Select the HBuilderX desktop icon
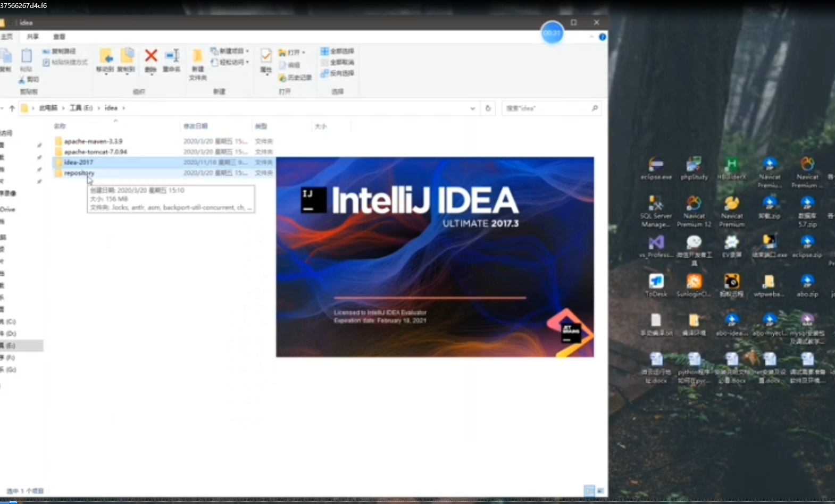835x504 pixels. pyautogui.click(x=732, y=169)
